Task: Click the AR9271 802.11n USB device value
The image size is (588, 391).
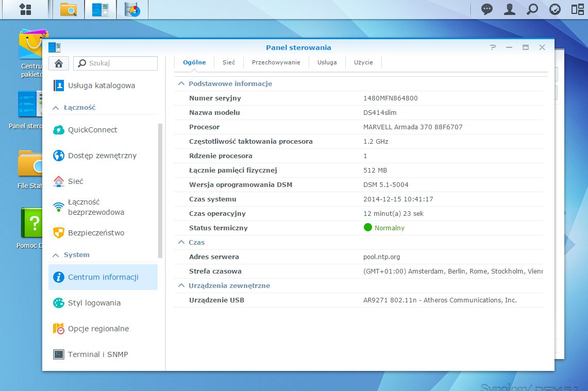Action: (x=440, y=300)
